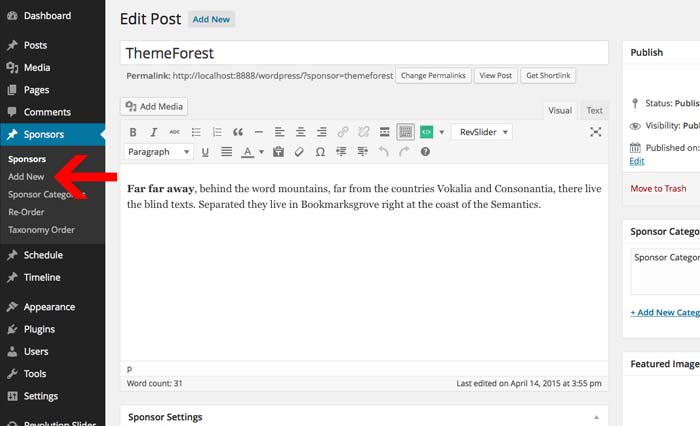Enter distraction-free fullscreen mode

(x=596, y=132)
